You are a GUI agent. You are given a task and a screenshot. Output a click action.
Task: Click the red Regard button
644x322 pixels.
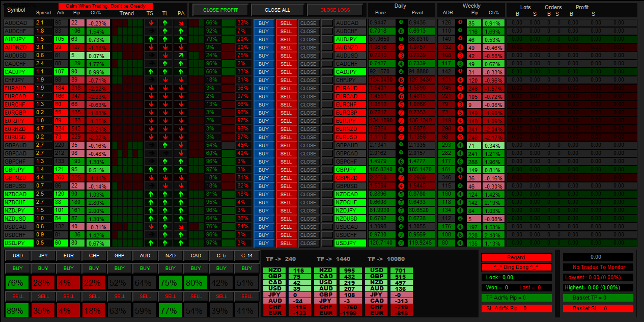[516, 257]
